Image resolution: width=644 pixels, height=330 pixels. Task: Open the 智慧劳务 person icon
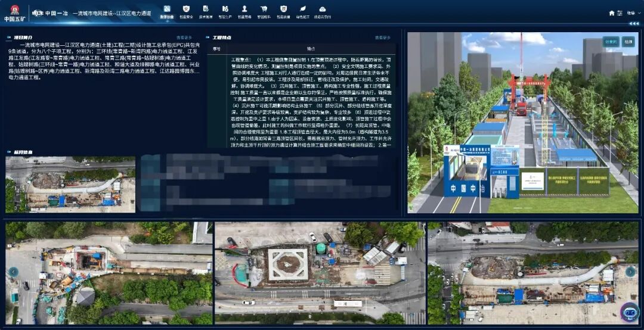point(244,10)
